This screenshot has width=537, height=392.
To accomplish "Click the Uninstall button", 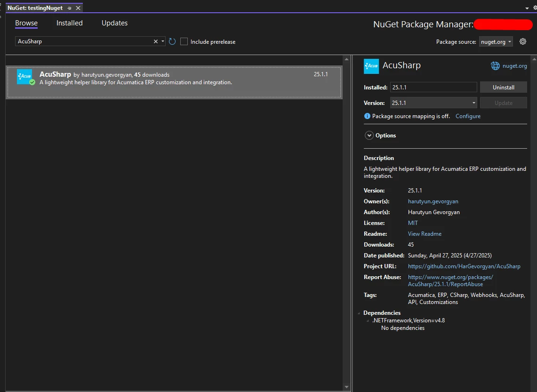I will point(503,88).
